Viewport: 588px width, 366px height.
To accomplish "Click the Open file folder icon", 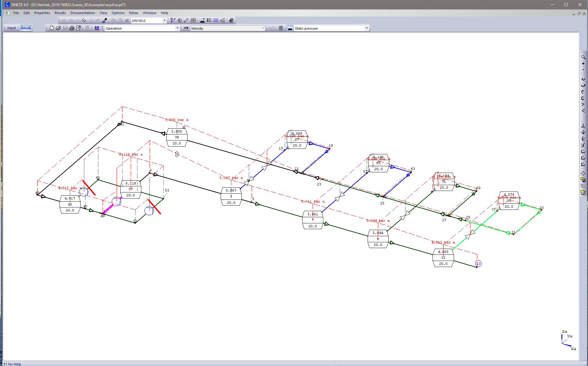I will pos(58,28).
